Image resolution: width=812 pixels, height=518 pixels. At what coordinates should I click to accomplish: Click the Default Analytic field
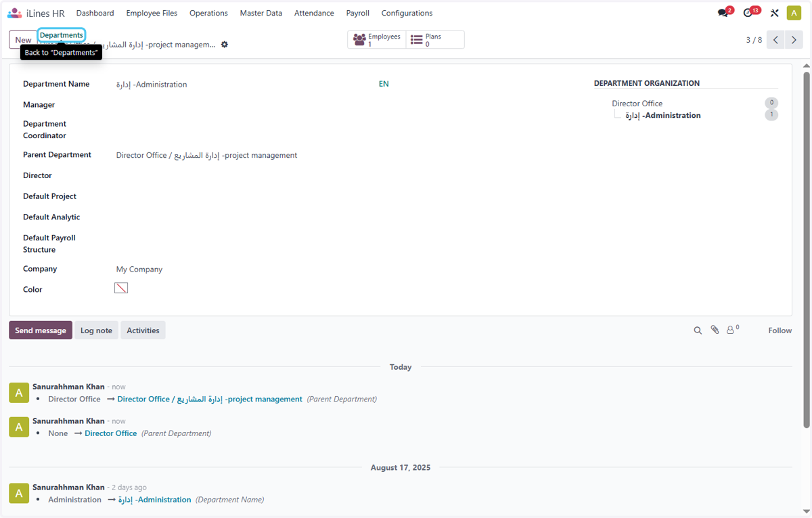[x=252, y=217]
